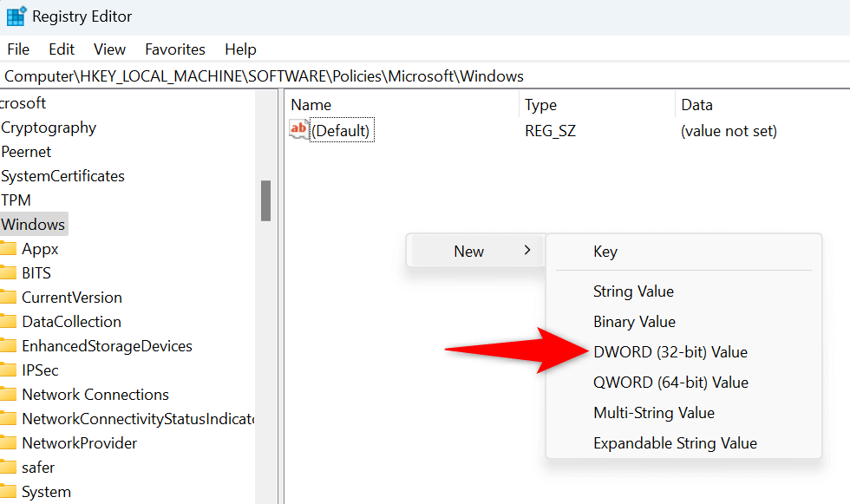Click the Registry Editor app icon
Viewport: 850px width, 504px height.
click(16, 16)
